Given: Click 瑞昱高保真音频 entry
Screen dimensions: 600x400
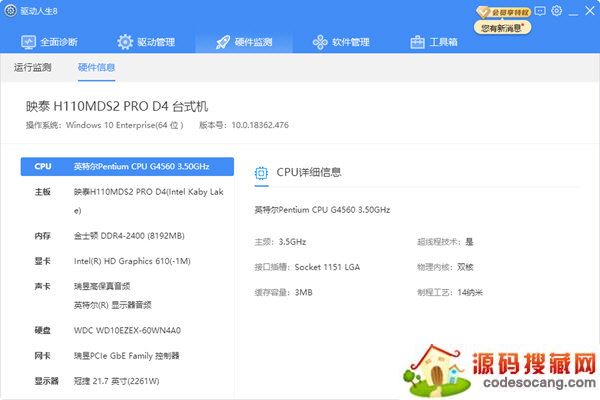Looking at the screenshot, I should pyautogui.click(x=102, y=286).
